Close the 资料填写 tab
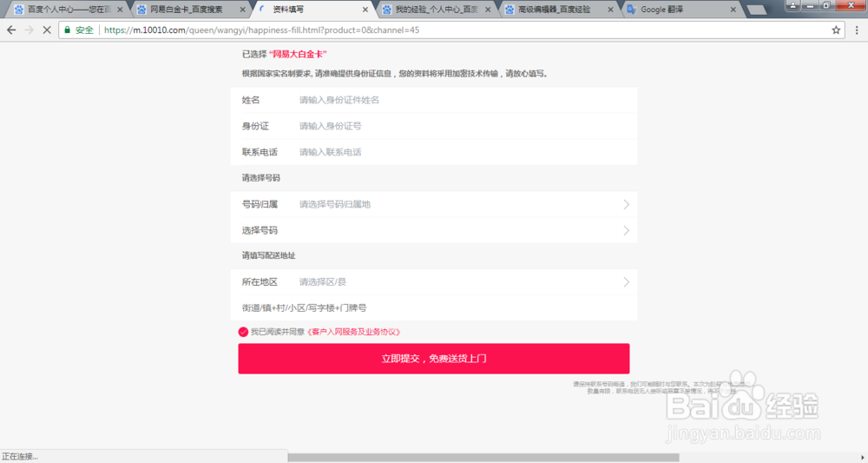 click(x=365, y=10)
